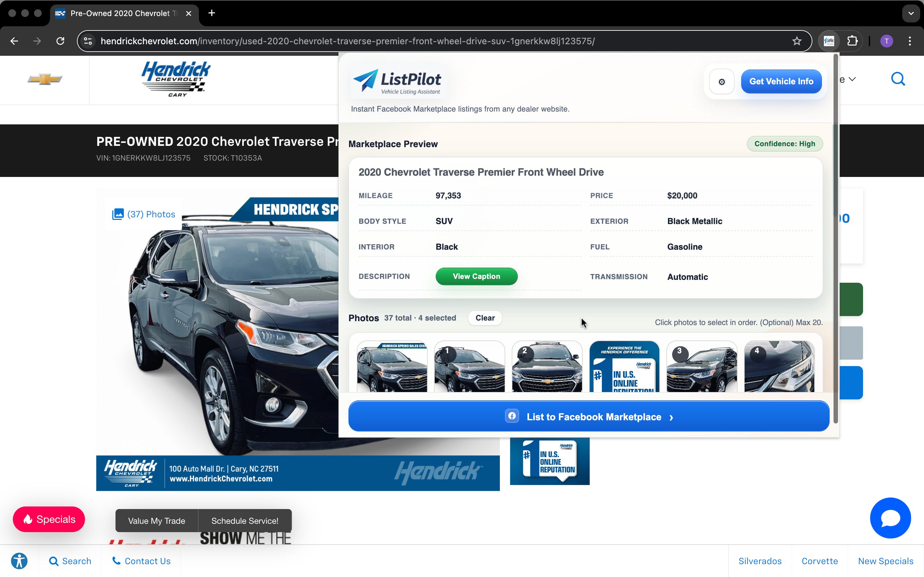Click the ListPilot extension icon in the toolbar

(x=829, y=41)
